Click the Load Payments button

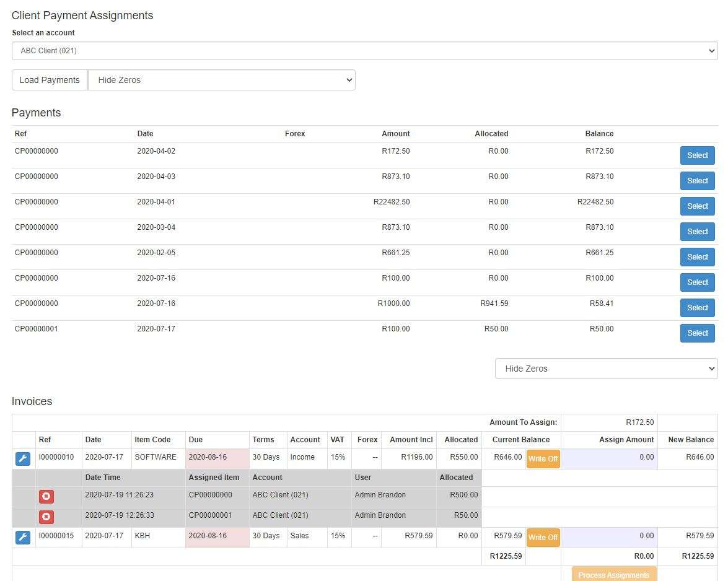tap(50, 80)
